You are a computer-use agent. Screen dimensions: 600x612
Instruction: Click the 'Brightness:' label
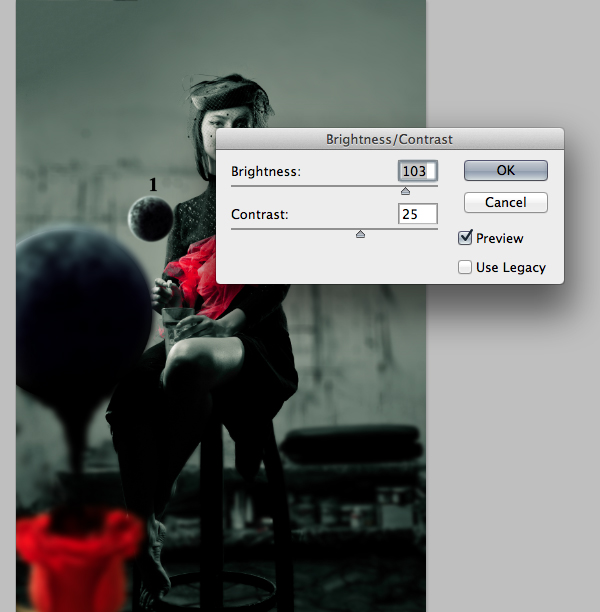pyautogui.click(x=266, y=171)
